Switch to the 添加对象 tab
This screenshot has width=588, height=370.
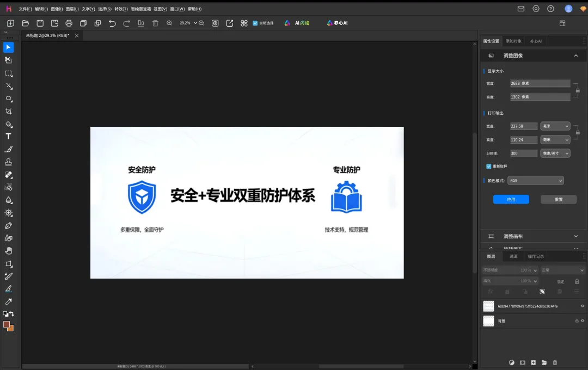pos(513,41)
